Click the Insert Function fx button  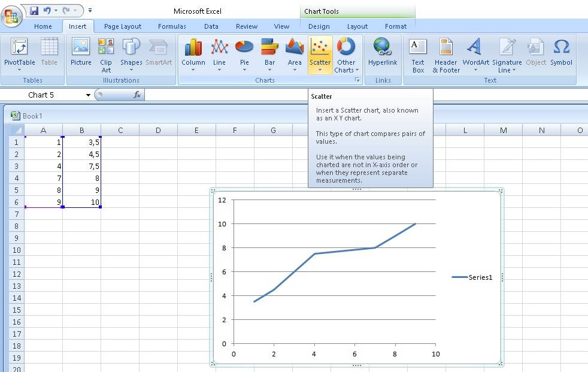pyautogui.click(x=137, y=95)
